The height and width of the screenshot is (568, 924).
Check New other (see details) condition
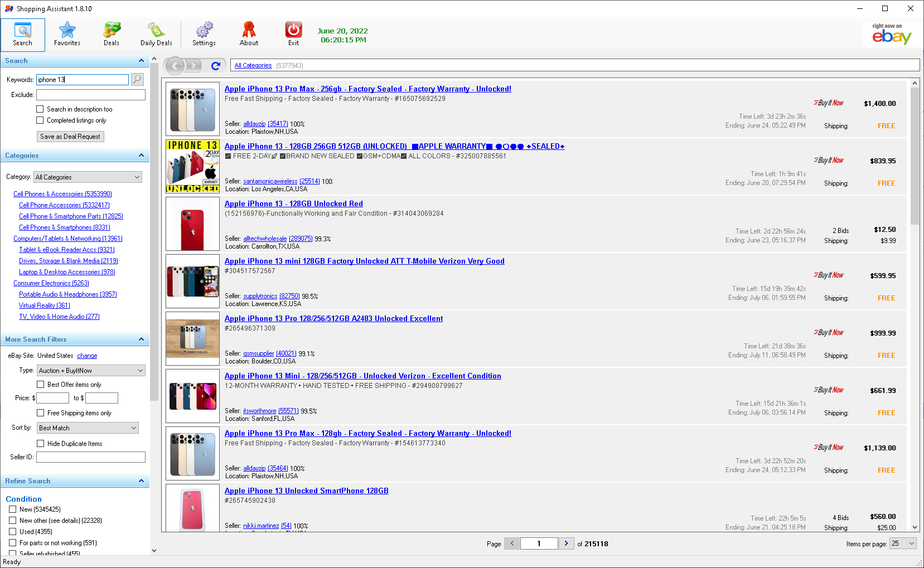click(12, 521)
